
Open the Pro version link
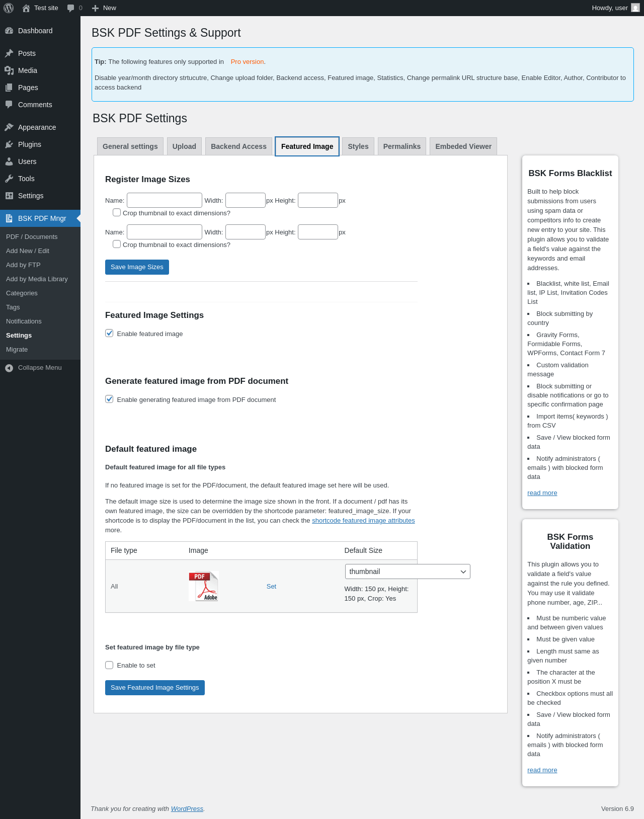247,62
